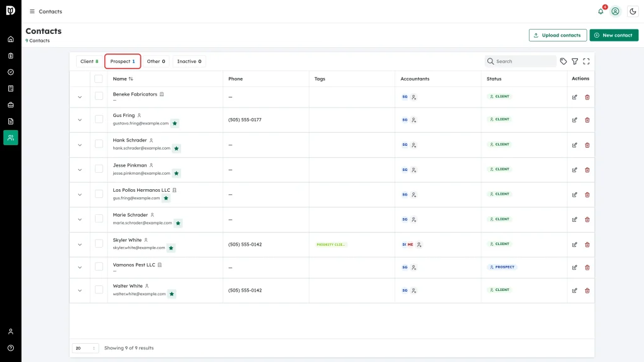Tick the Marie Schrader checkbox
This screenshot has height=362, width=644.
[99, 218]
